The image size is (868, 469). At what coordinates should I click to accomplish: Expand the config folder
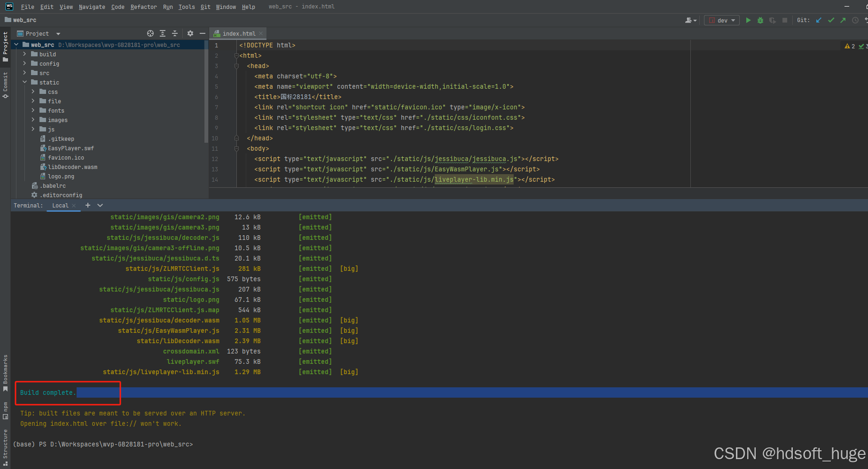tap(25, 63)
